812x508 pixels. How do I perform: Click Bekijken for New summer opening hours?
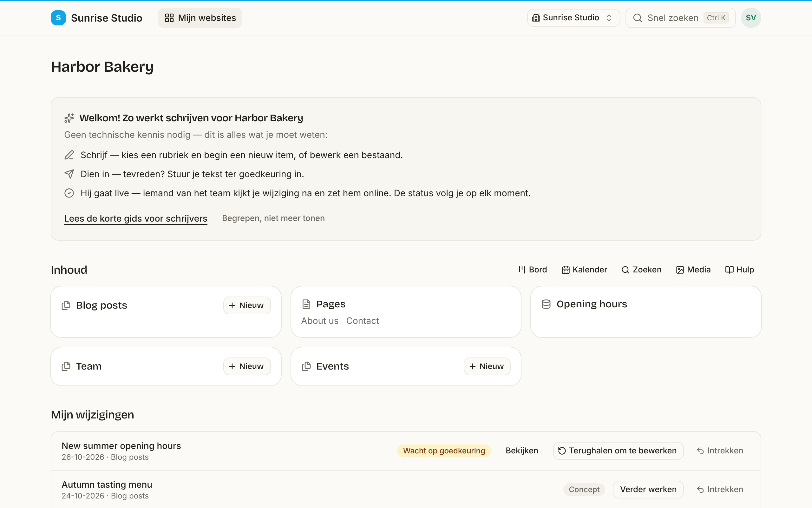click(522, 451)
